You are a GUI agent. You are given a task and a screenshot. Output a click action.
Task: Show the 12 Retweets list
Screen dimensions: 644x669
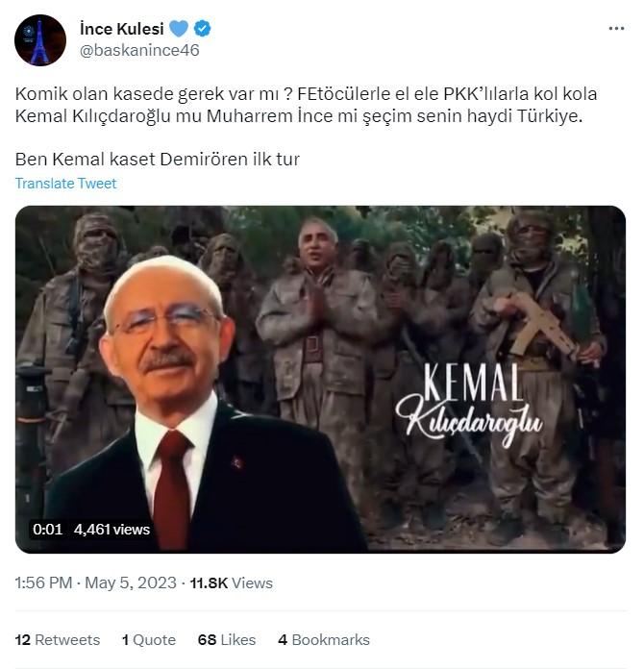point(58,640)
